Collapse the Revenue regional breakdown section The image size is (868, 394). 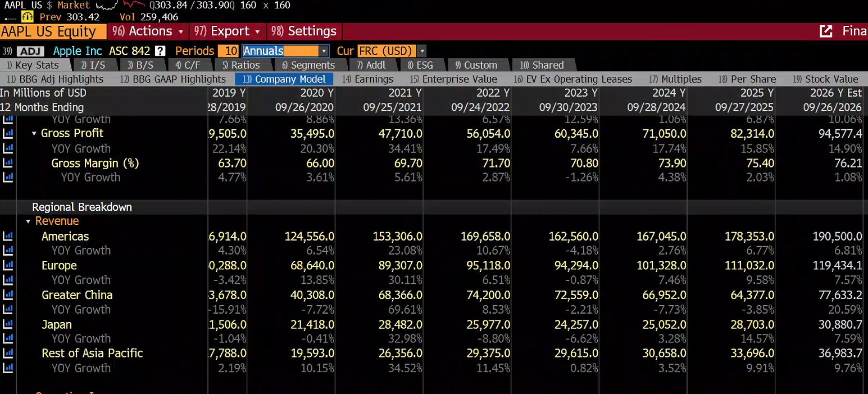coord(28,221)
